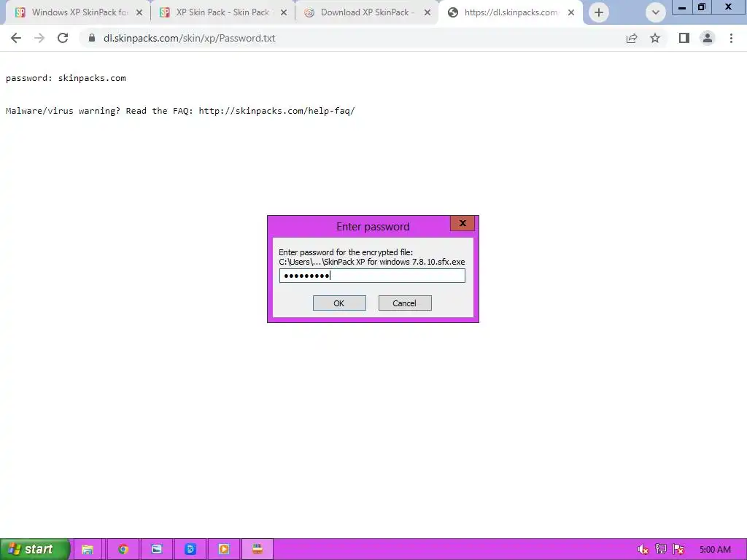Close the Enter password dialog

[x=462, y=223]
